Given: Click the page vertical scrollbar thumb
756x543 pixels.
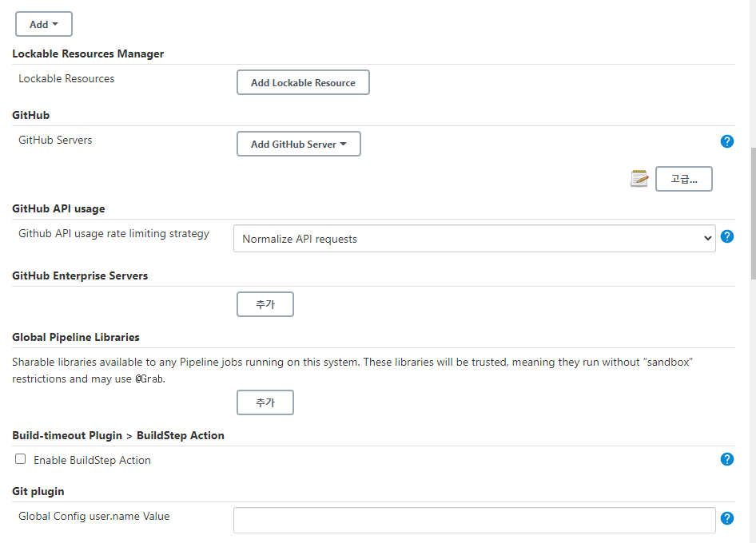Looking at the screenshot, I should coord(753,213).
